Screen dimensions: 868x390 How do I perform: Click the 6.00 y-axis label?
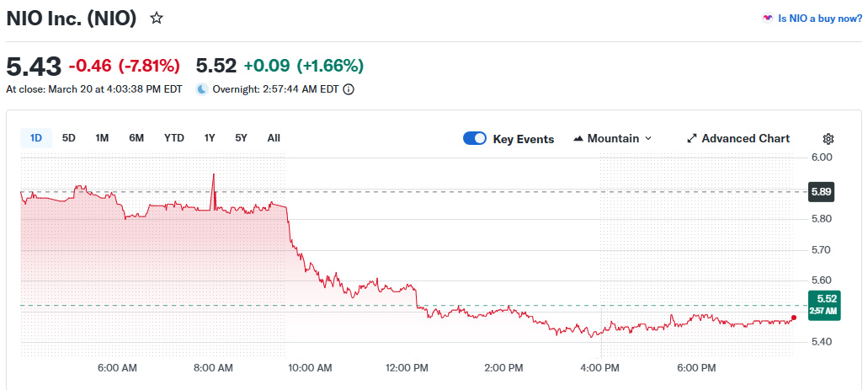click(821, 157)
